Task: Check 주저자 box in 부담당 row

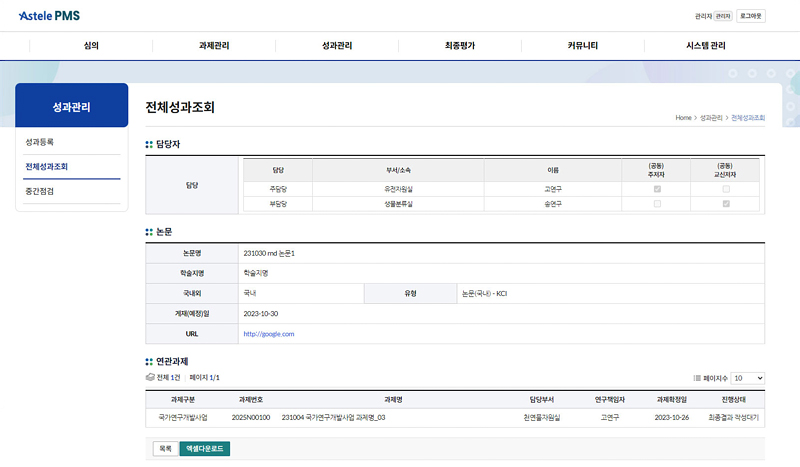Action: [x=657, y=204]
